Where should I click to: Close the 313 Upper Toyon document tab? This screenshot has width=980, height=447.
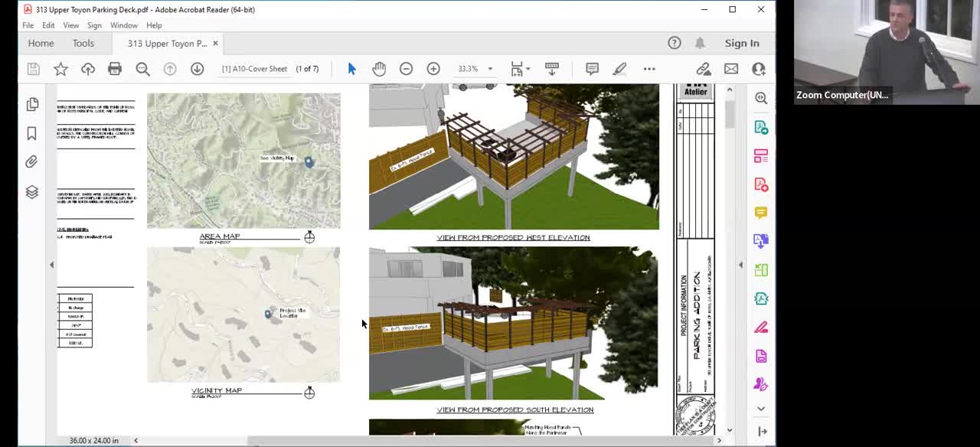(215, 44)
